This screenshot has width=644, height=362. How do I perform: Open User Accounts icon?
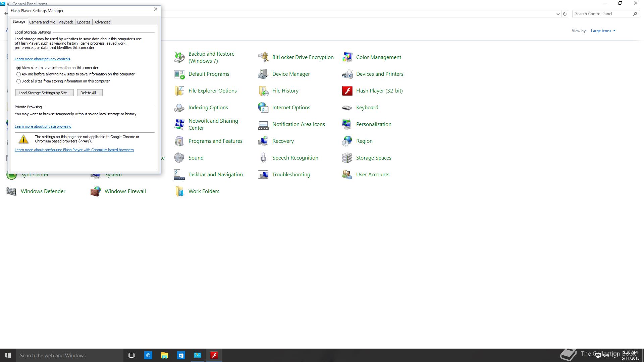pyautogui.click(x=347, y=175)
